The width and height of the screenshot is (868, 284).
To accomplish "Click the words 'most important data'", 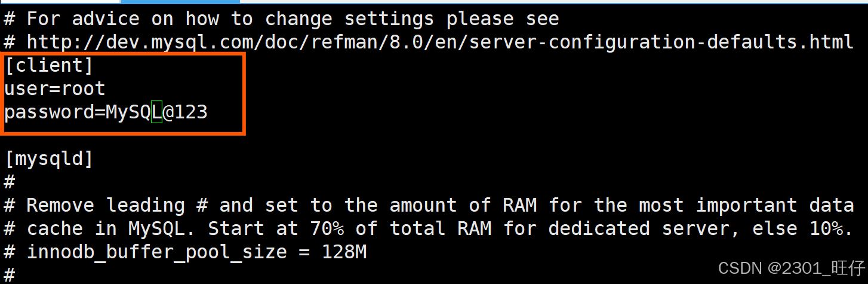I will coord(746,206).
